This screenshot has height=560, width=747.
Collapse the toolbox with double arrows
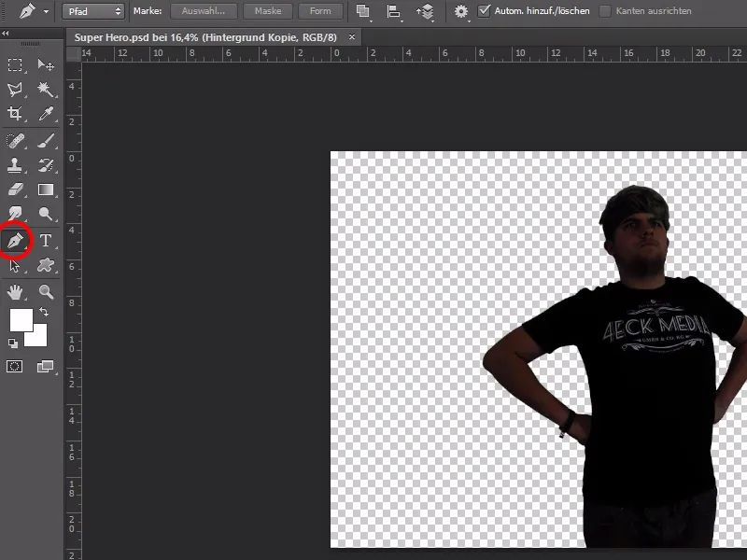(6, 33)
